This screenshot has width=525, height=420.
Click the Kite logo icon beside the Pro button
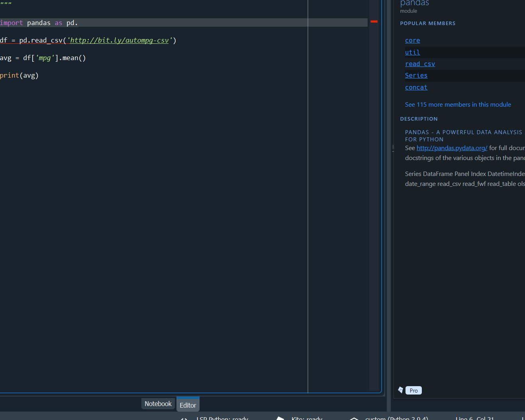pyautogui.click(x=400, y=390)
